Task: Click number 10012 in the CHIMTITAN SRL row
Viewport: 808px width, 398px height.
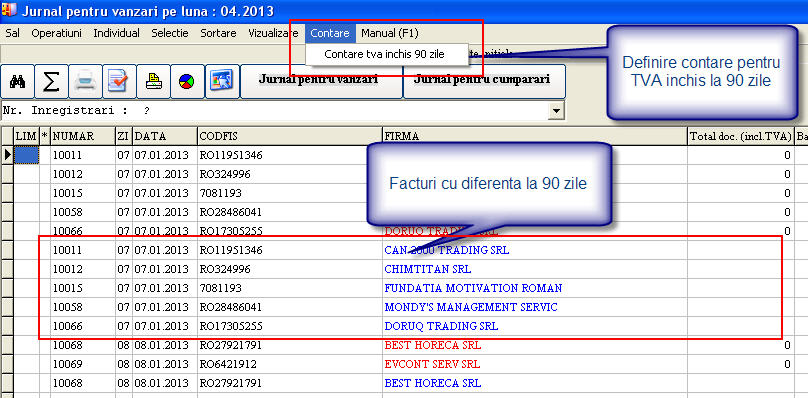Action: click(x=68, y=270)
